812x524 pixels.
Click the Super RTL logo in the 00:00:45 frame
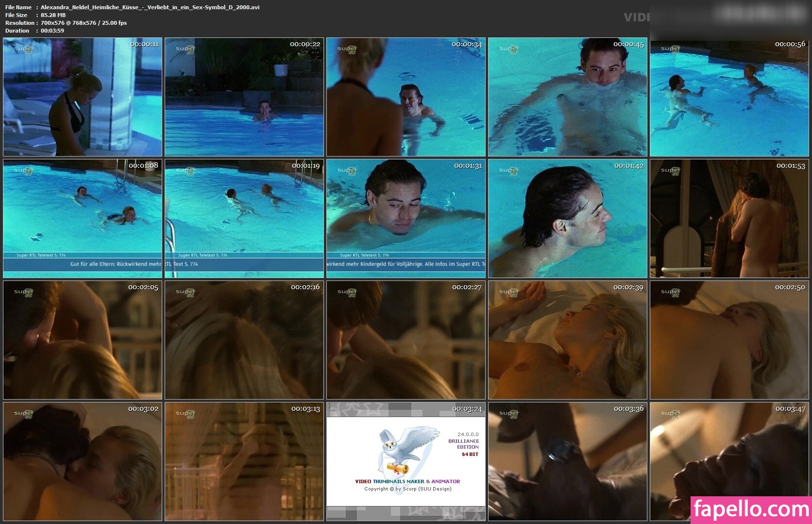pyautogui.click(x=509, y=49)
